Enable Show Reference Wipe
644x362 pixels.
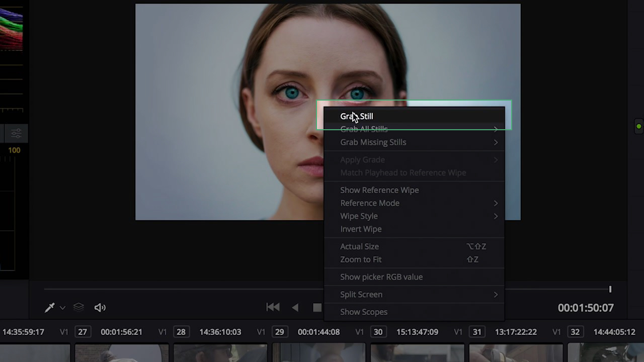click(379, 190)
